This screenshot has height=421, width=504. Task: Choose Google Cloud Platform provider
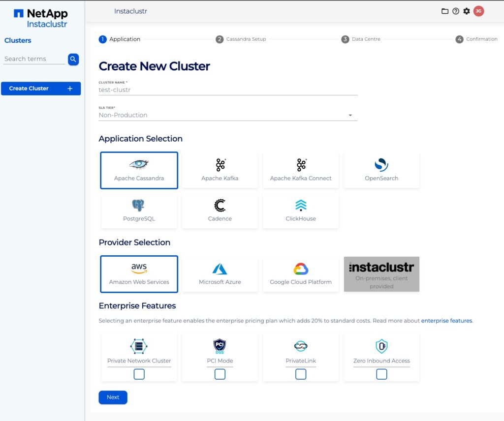(301, 274)
